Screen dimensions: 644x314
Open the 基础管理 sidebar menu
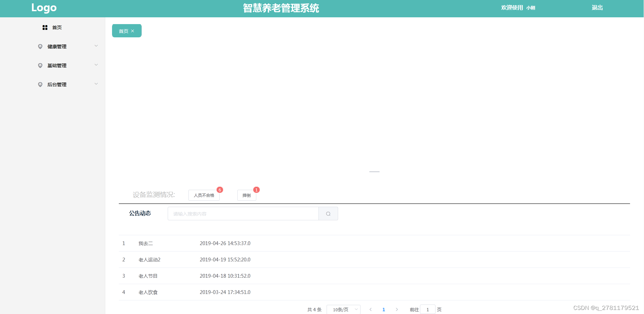click(53, 66)
